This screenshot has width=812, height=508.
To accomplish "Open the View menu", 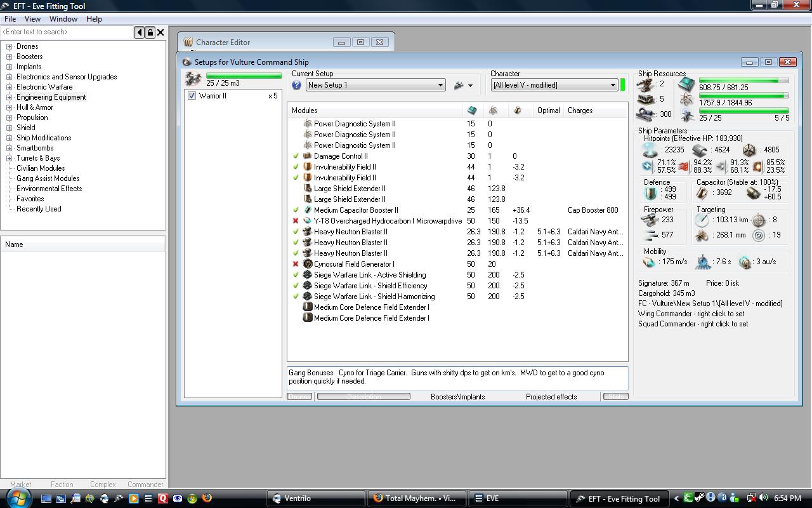I will click(x=32, y=19).
